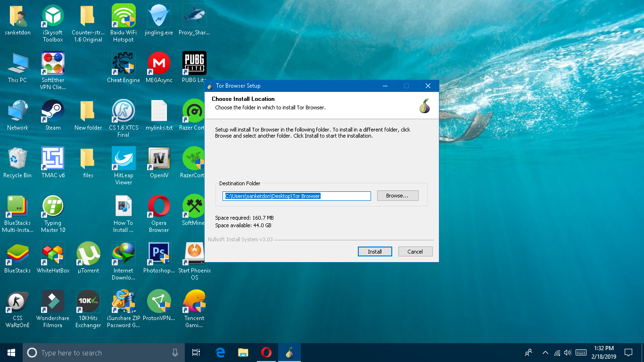Viewport: 644px width, 362px height.
Task: Select Typing Master 10 icon
Action: click(x=53, y=206)
